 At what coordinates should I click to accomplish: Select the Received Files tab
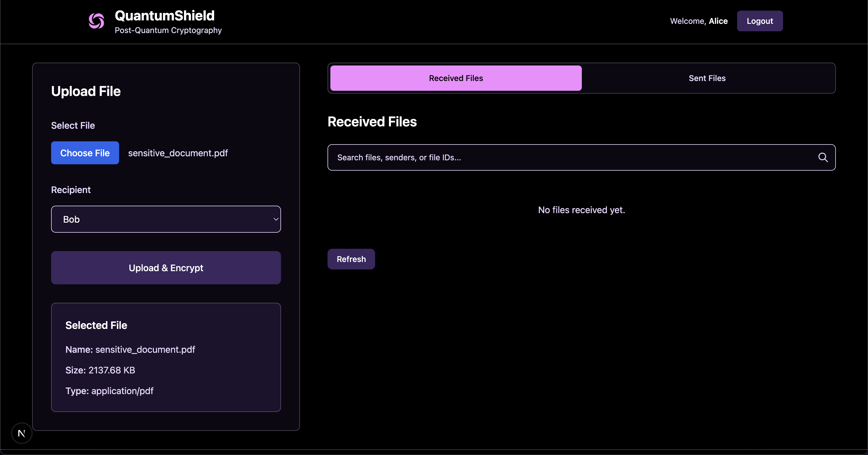tap(456, 78)
